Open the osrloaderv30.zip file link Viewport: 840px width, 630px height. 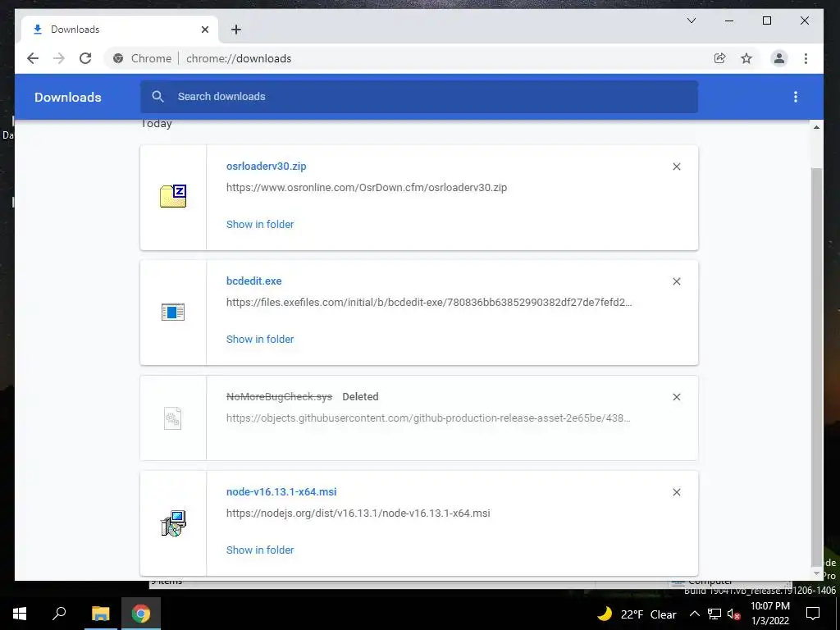[x=267, y=166]
